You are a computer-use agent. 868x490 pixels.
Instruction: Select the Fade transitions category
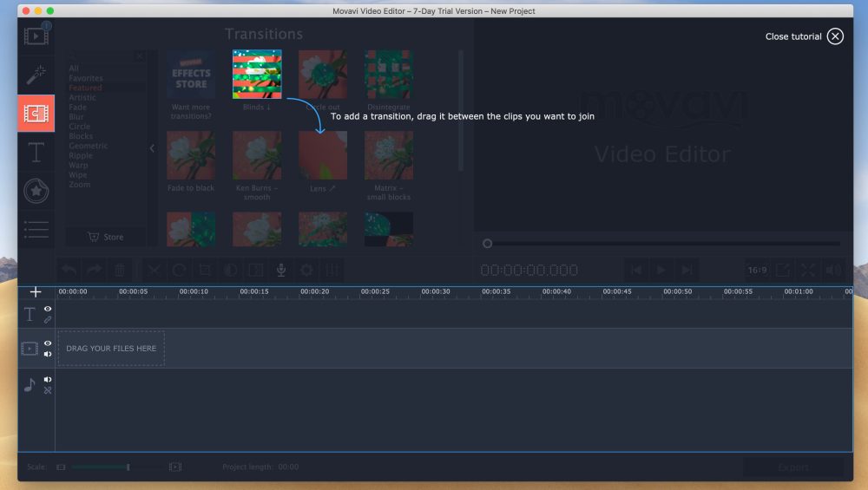point(77,108)
